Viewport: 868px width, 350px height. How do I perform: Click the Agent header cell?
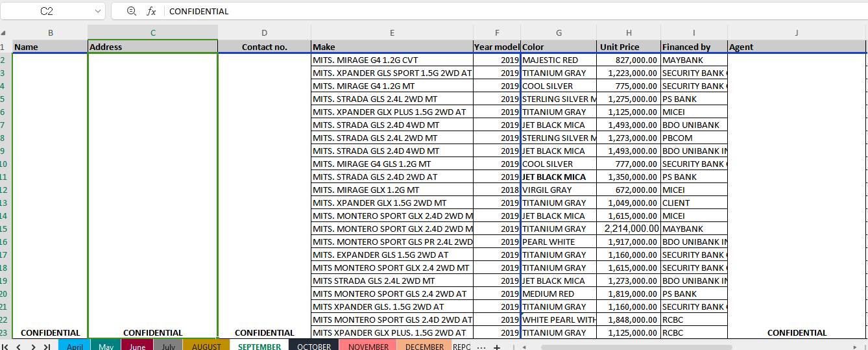coord(797,47)
